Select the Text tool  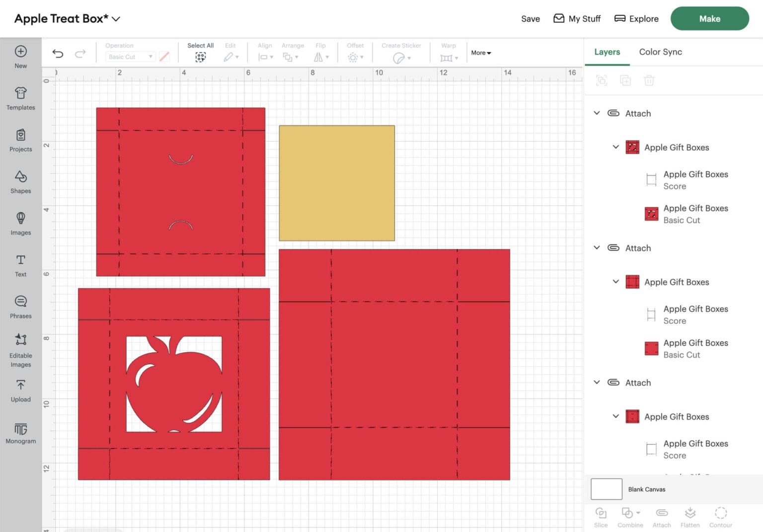[20, 265]
